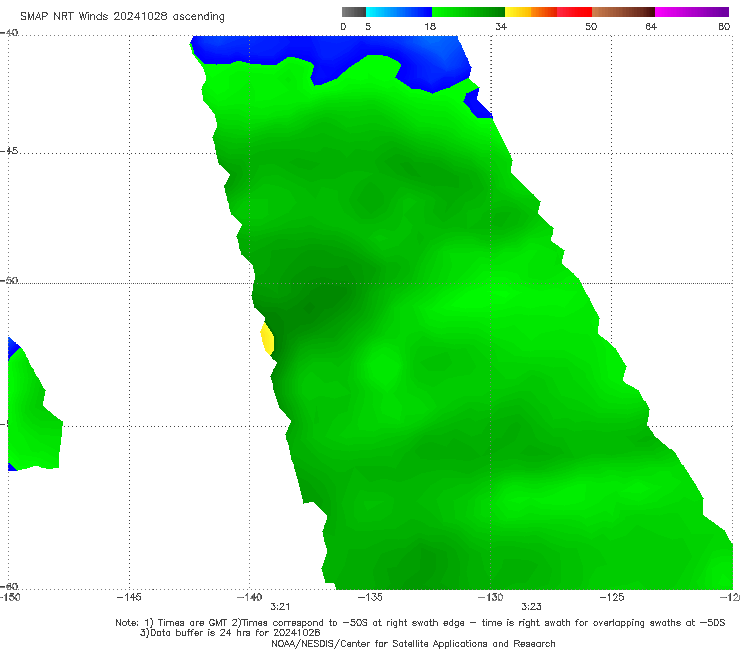Click the brown segment of the color bar

[623, 12]
